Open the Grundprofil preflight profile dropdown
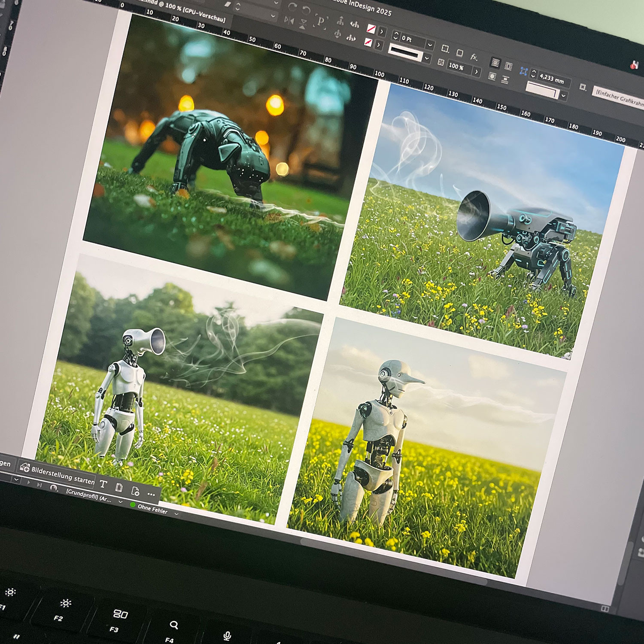 point(120,501)
